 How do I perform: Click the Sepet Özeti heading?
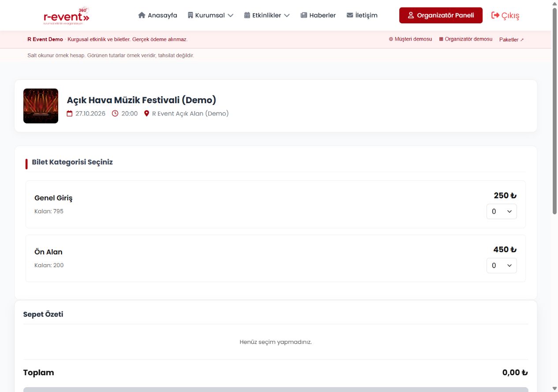point(43,314)
